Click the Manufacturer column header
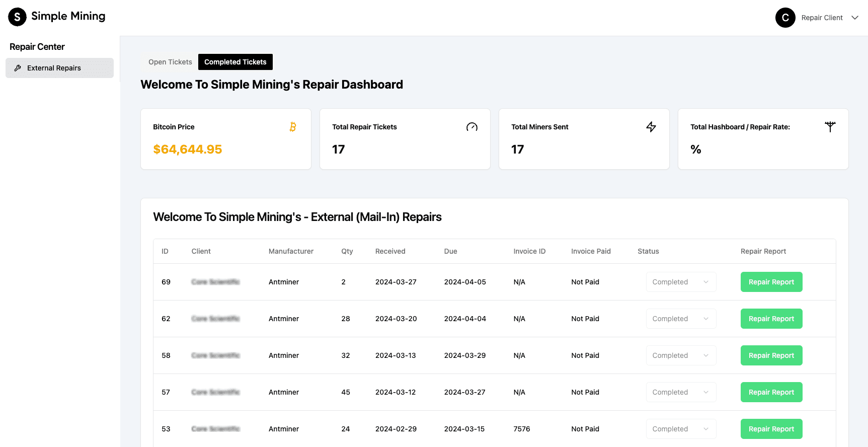 (x=291, y=251)
